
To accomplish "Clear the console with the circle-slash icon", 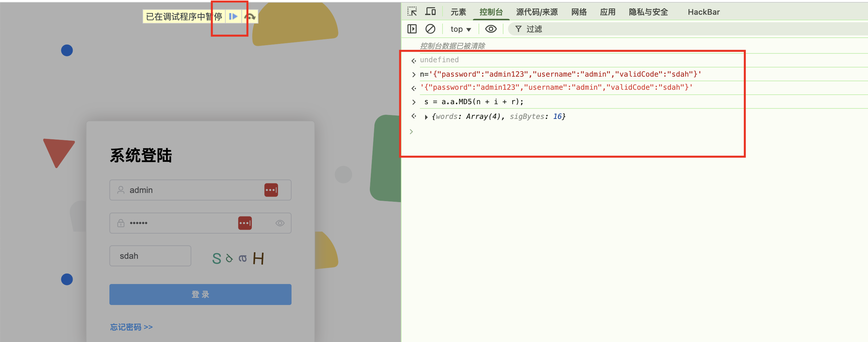I will tap(430, 29).
